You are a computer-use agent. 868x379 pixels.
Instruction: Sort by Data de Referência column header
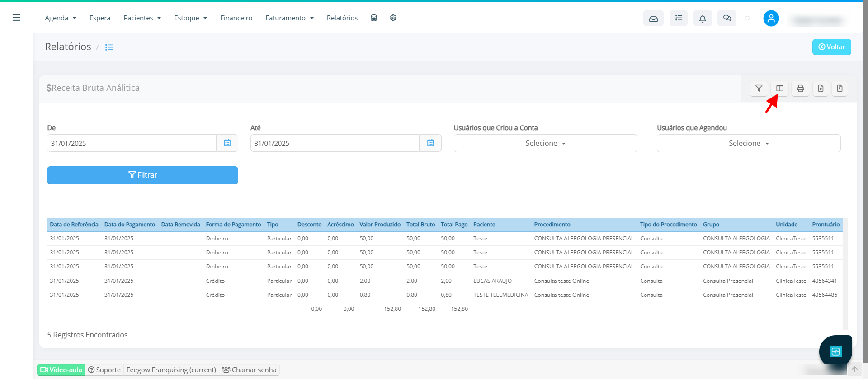click(x=74, y=225)
